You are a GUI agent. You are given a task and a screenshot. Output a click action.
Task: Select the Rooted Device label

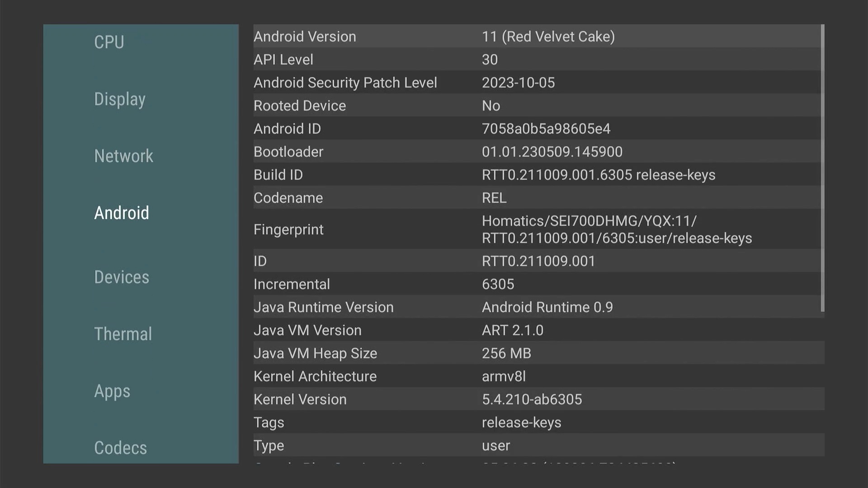(300, 105)
